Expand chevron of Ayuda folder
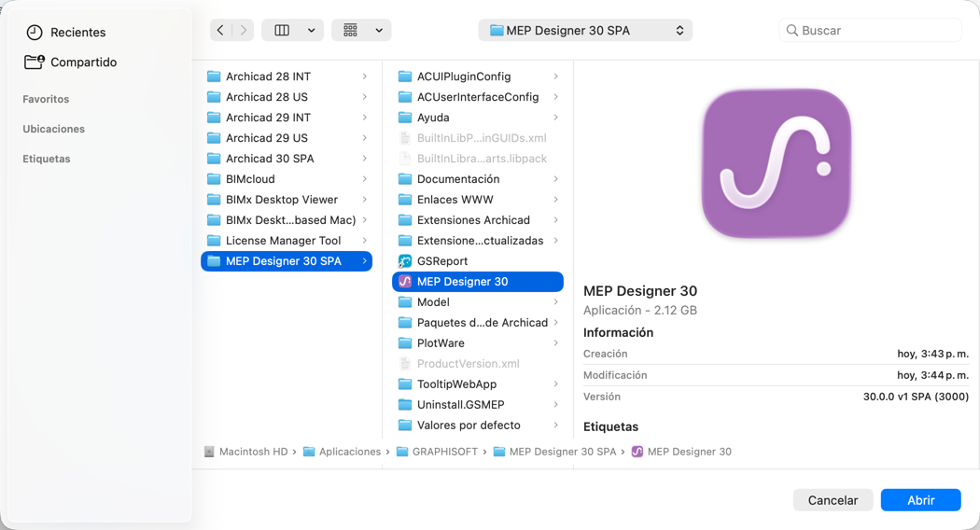This screenshot has height=530, width=980. pos(555,118)
